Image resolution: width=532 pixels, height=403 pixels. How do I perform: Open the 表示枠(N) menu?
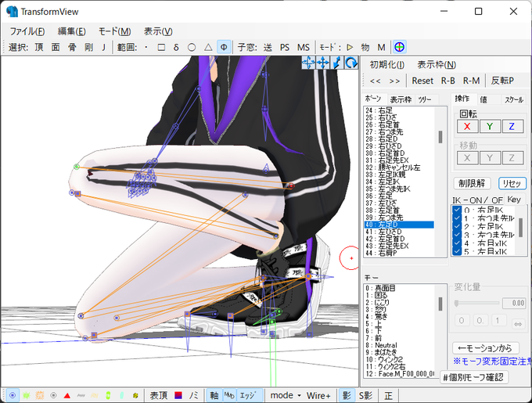pos(437,65)
